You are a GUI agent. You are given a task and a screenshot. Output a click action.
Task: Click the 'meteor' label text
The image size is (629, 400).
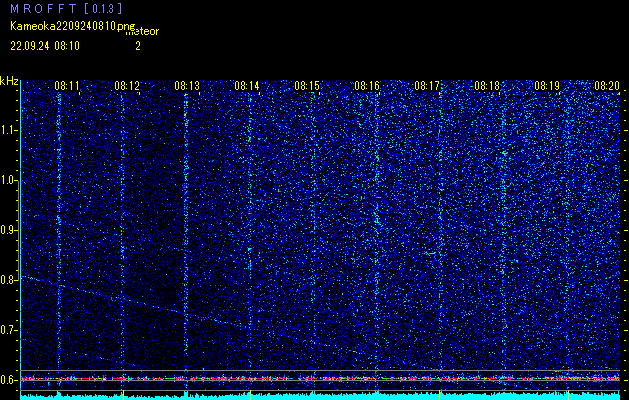tap(142, 32)
